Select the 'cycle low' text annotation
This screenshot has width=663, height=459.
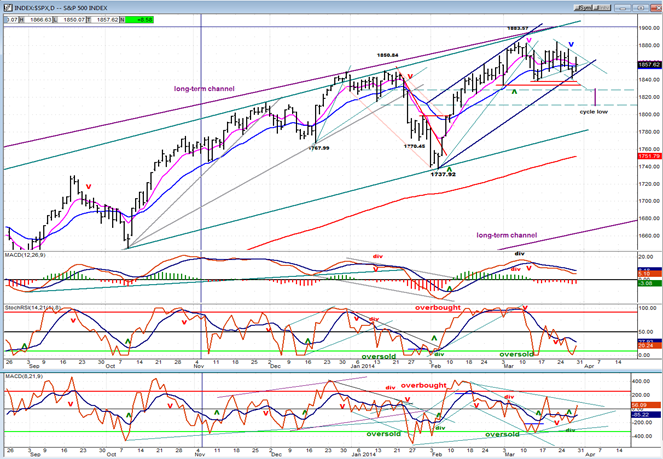point(594,112)
